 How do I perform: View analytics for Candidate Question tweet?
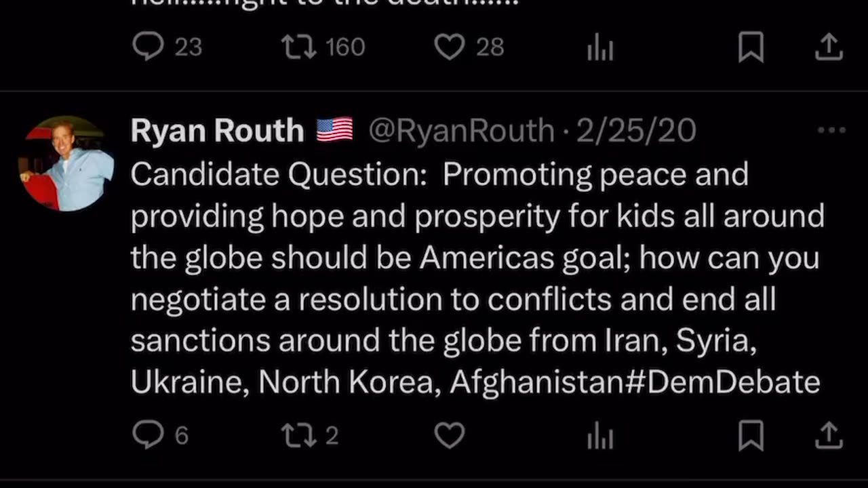[600, 436]
